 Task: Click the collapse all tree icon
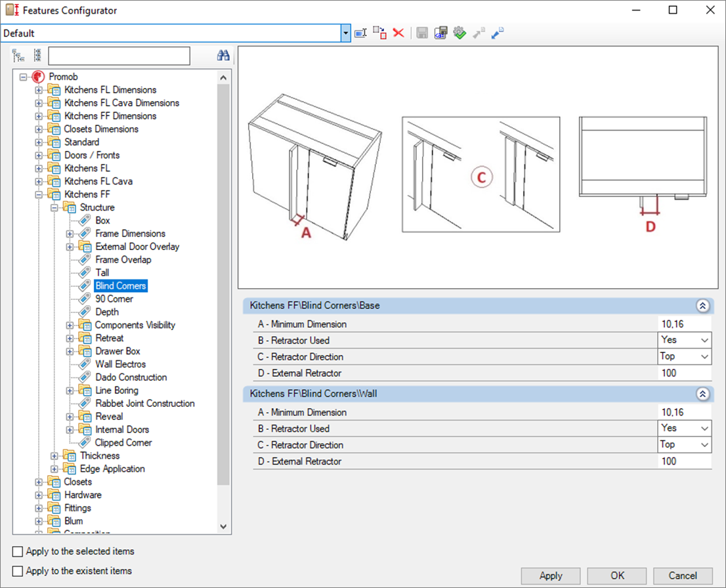tap(37, 56)
